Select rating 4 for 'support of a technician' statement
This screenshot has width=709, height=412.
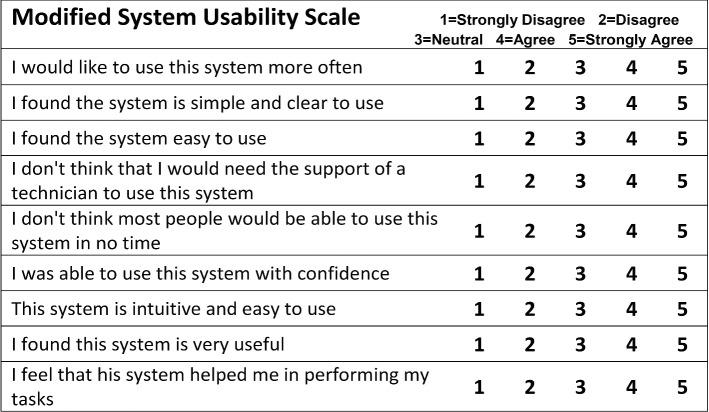(x=632, y=181)
